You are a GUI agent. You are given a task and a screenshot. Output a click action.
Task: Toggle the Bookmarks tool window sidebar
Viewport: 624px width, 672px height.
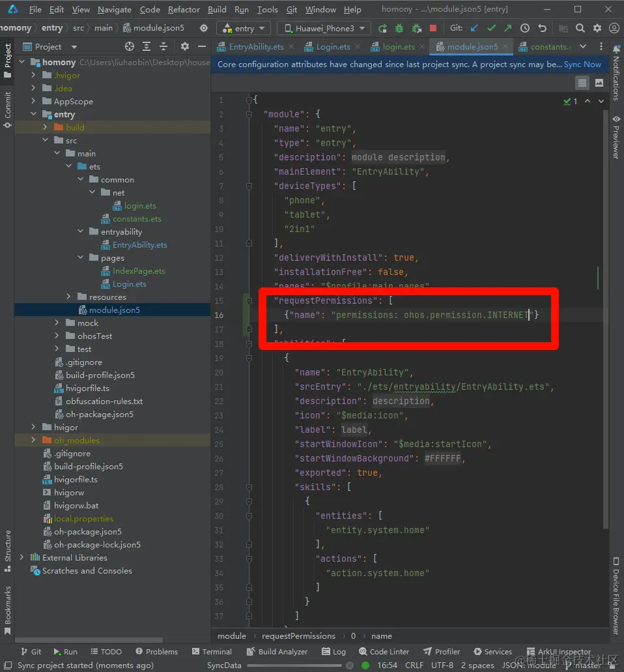coord(7,610)
